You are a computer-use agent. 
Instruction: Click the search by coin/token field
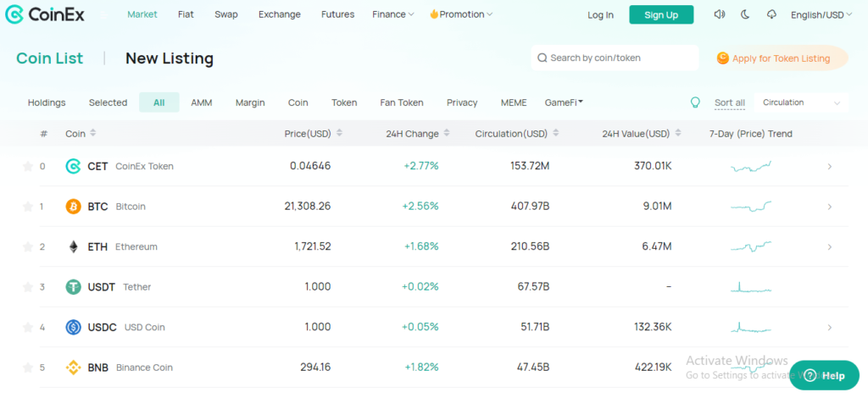pos(615,58)
